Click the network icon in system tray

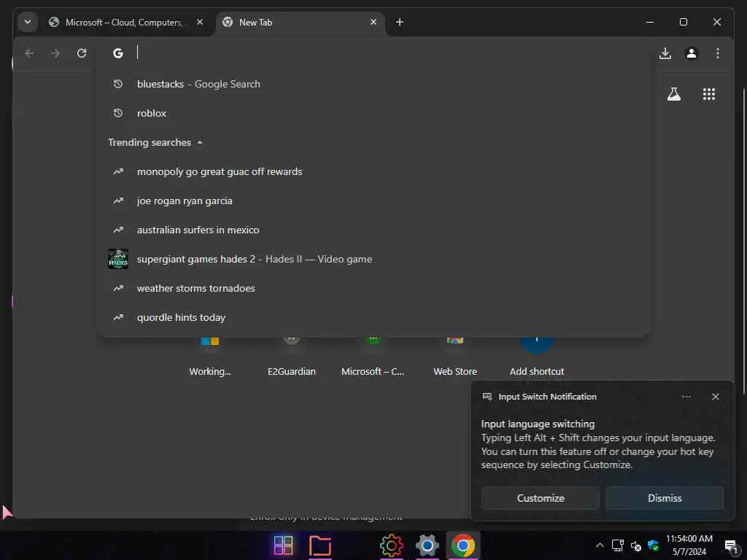coord(618,545)
